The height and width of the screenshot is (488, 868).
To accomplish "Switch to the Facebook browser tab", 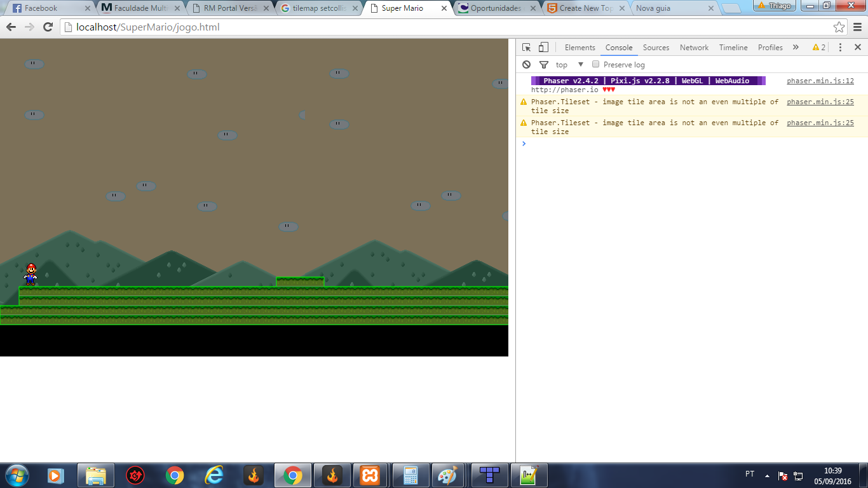I will [x=51, y=8].
